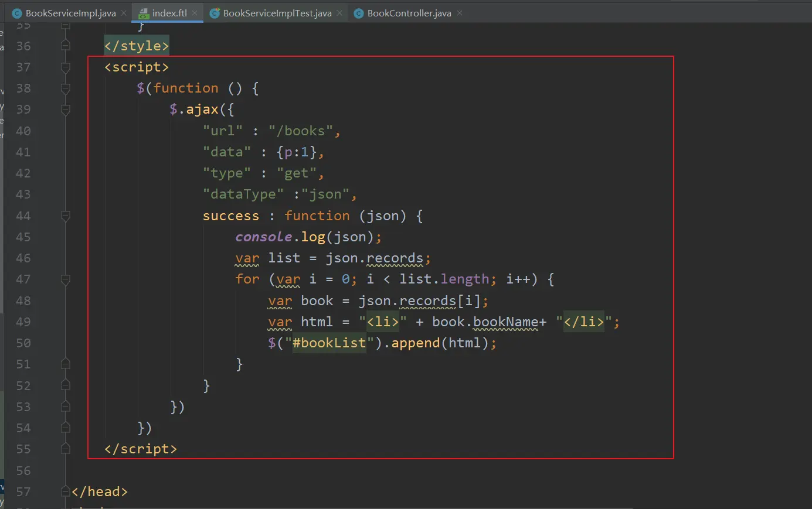Collapse the for loop on line 47

point(66,279)
